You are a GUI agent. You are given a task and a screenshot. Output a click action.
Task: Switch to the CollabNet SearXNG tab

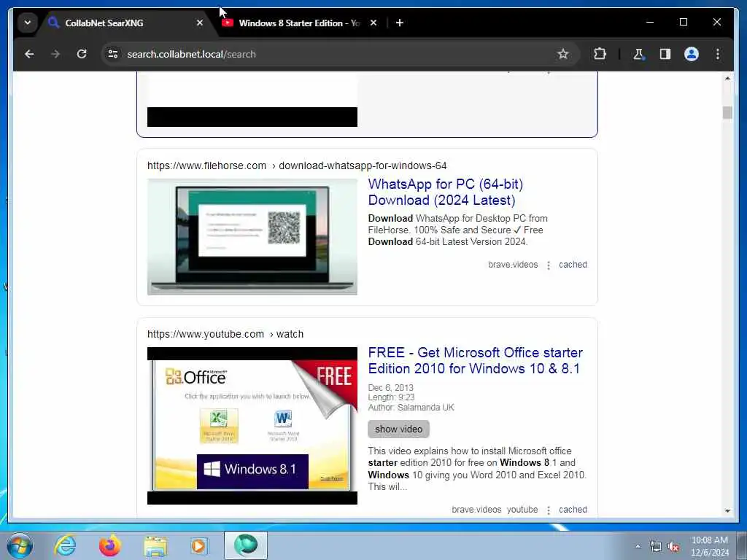[x=125, y=23]
